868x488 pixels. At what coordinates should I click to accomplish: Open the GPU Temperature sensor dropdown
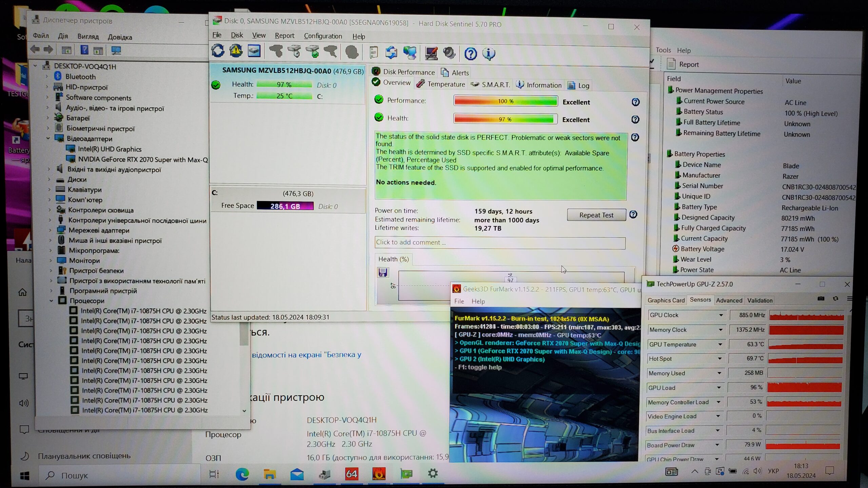(720, 344)
